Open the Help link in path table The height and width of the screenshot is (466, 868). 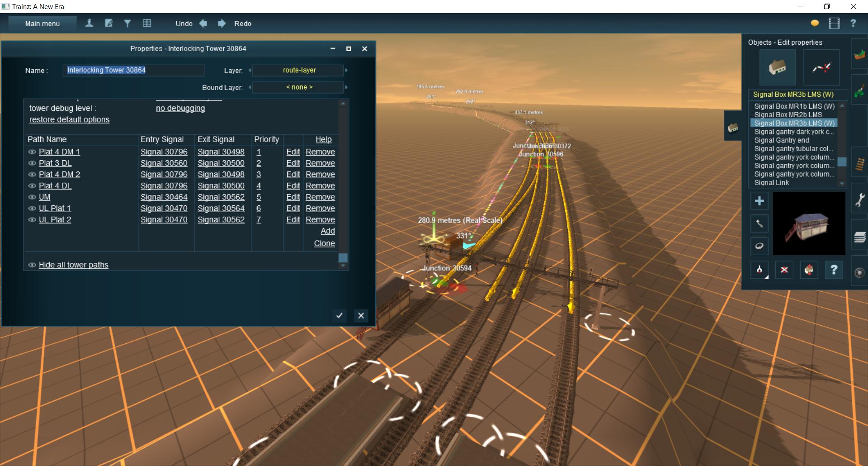[323, 139]
